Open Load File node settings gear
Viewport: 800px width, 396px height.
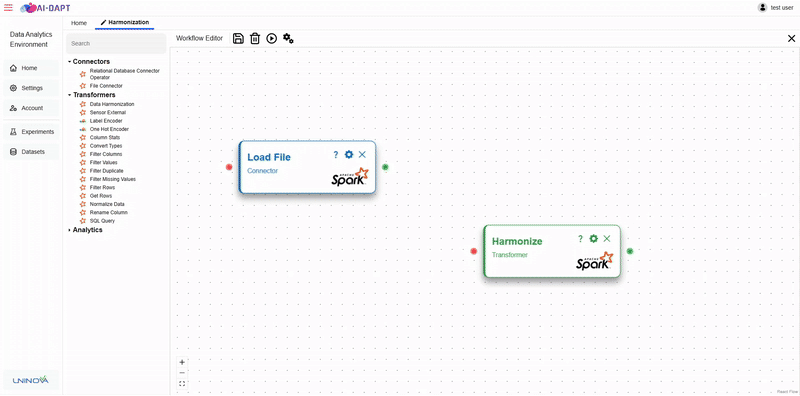click(348, 155)
